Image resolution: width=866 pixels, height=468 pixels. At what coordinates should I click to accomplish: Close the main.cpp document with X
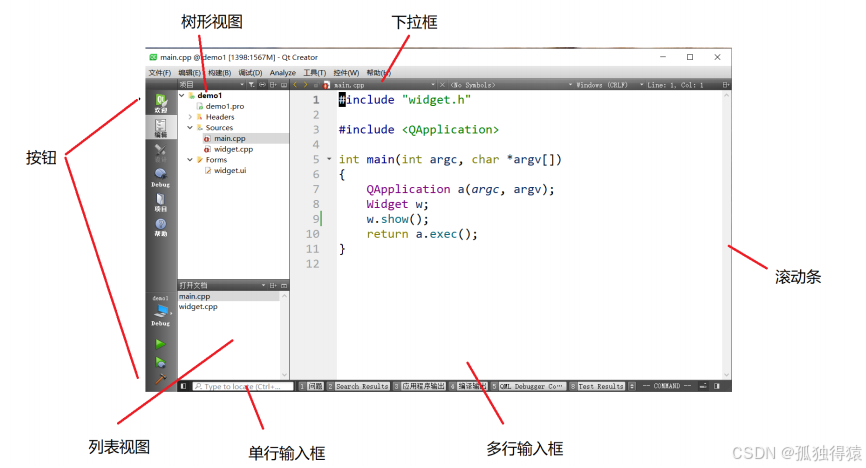click(442, 85)
